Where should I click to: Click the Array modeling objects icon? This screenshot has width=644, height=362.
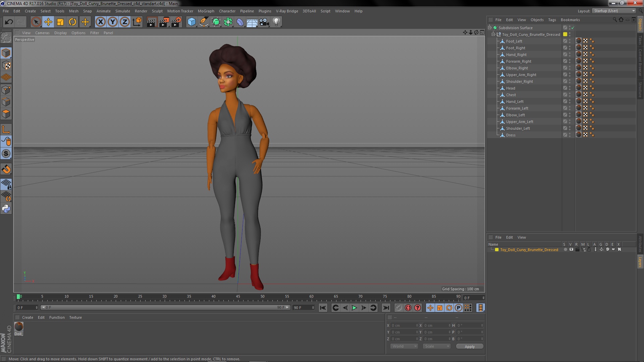click(x=228, y=22)
